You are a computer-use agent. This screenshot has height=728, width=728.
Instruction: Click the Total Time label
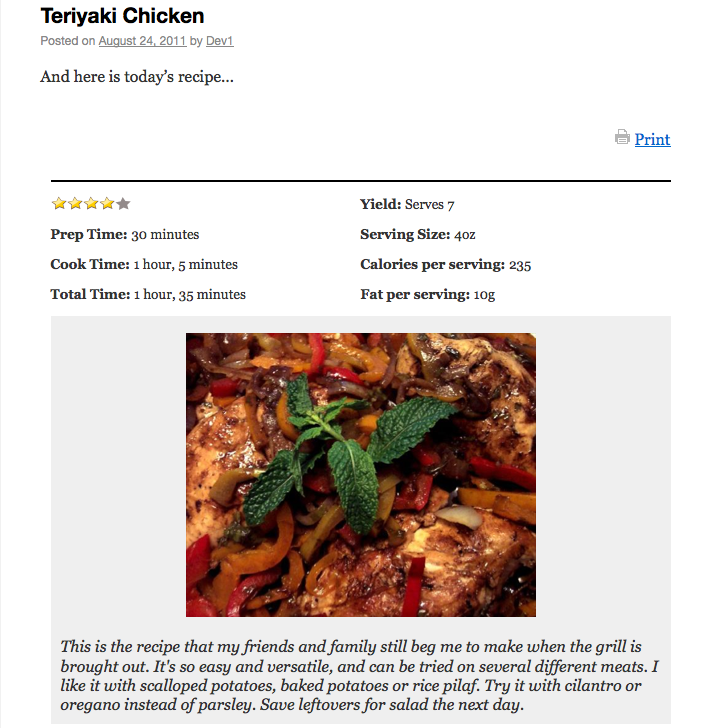pos(91,294)
